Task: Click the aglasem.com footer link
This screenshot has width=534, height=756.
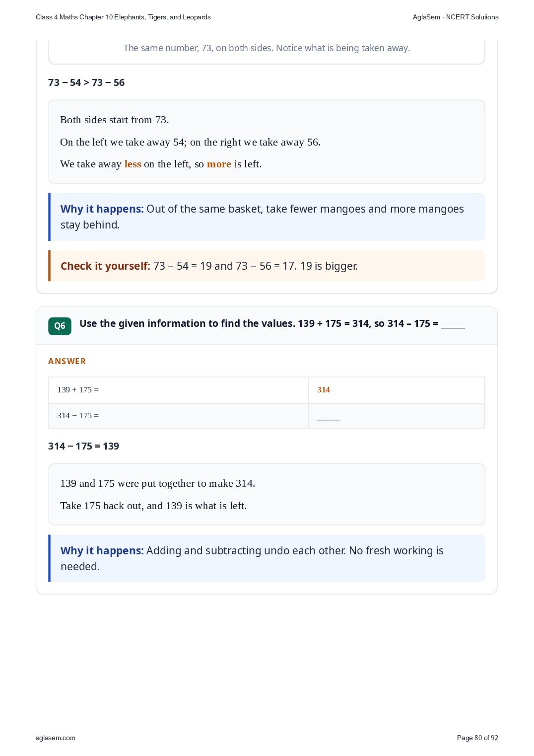Action: (x=56, y=738)
